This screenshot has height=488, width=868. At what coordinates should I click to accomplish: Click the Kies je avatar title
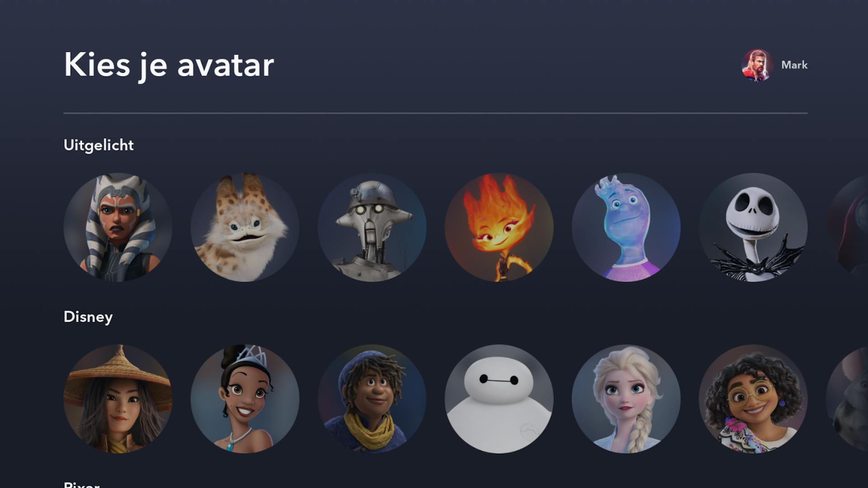point(169,66)
